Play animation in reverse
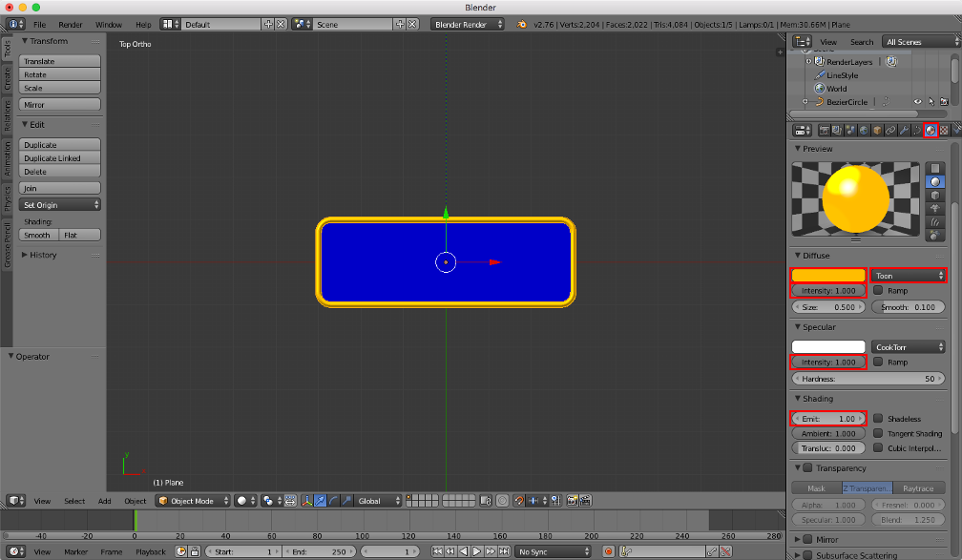 464,551
